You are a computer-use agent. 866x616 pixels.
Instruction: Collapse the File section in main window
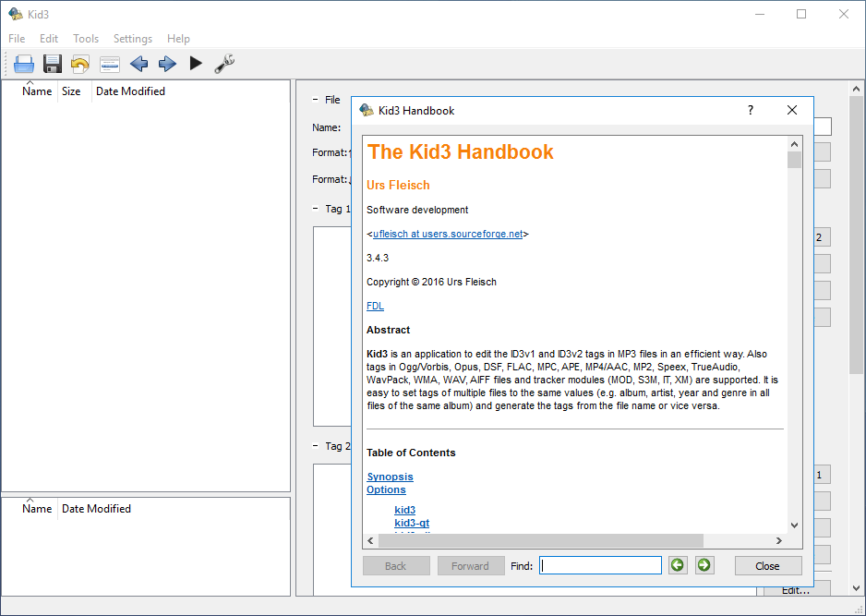[316, 100]
